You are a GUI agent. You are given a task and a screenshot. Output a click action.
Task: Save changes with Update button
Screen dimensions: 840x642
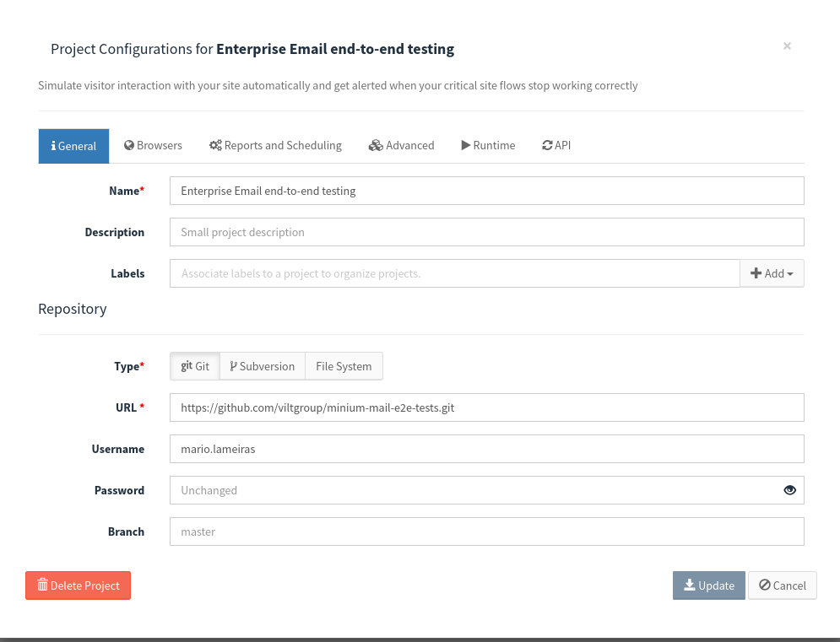pyautogui.click(x=709, y=585)
